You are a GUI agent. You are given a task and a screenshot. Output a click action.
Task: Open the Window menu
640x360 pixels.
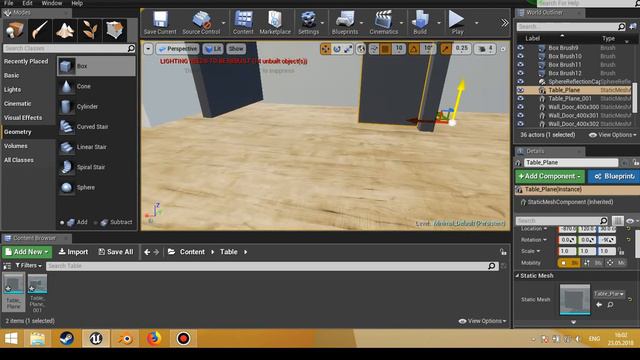pyautogui.click(x=52, y=3)
